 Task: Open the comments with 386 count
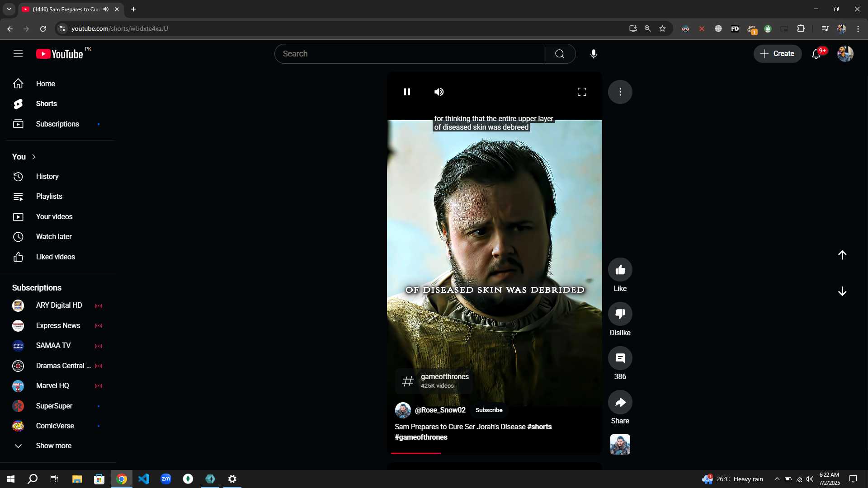620,358
